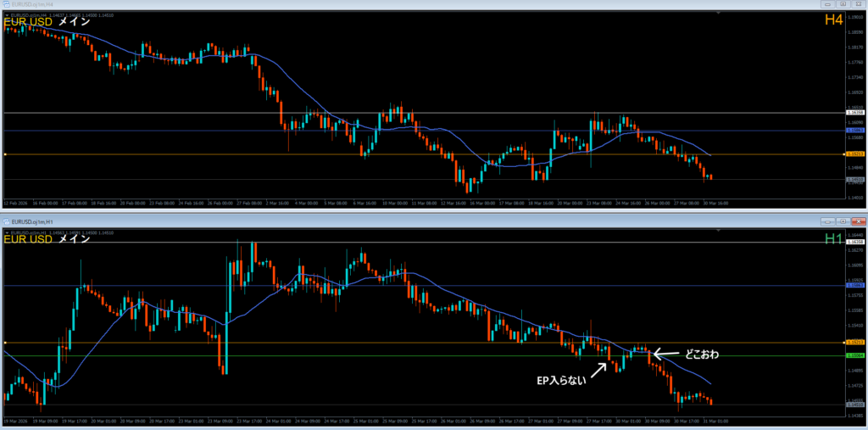Click the 1.19010 value on H4 price scale
Viewport: 868px width, 430px height.
[855, 18]
